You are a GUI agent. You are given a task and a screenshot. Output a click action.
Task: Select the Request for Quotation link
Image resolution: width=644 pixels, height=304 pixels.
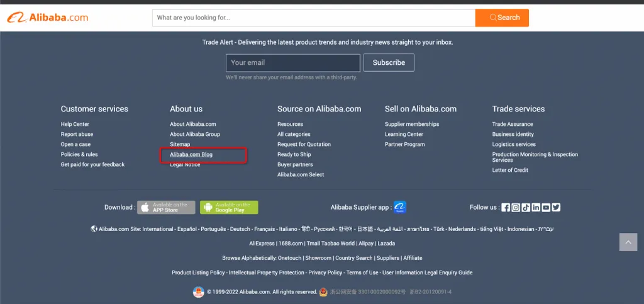[304, 144]
